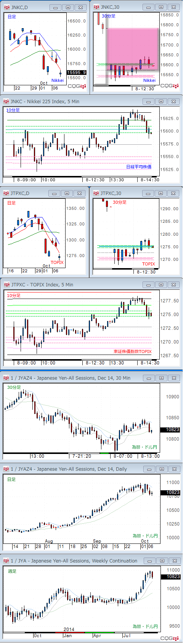Click the 為替・ドル円 label in JYAZ4 30 Min chart
Image resolution: width=183 pixels, height=644 pixels.
[144, 447]
